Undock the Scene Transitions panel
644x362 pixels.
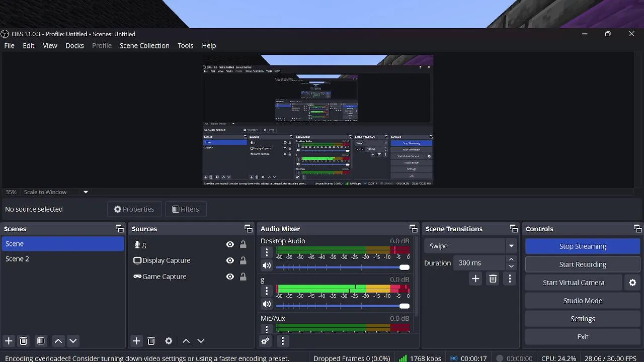click(x=513, y=229)
